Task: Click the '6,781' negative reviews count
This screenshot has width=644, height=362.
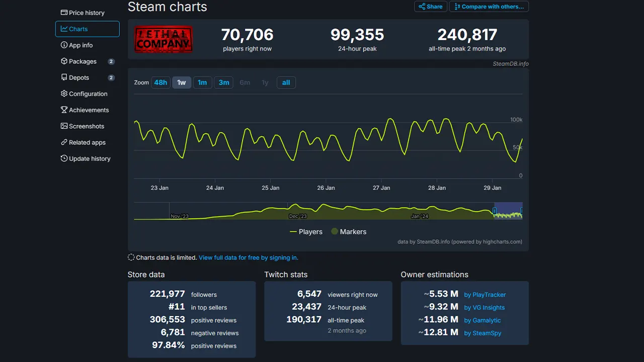Action: click(173, 332)
